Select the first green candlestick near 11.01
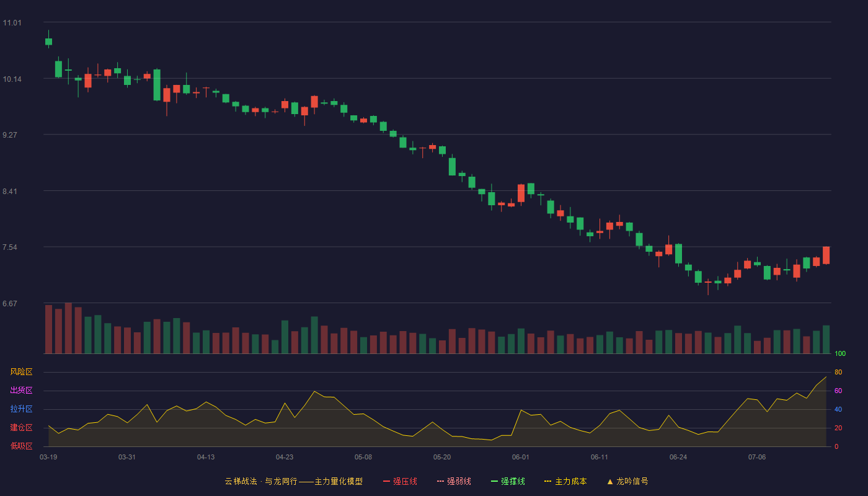This screenshot has height=496, width=868. (x=48, y=41)
